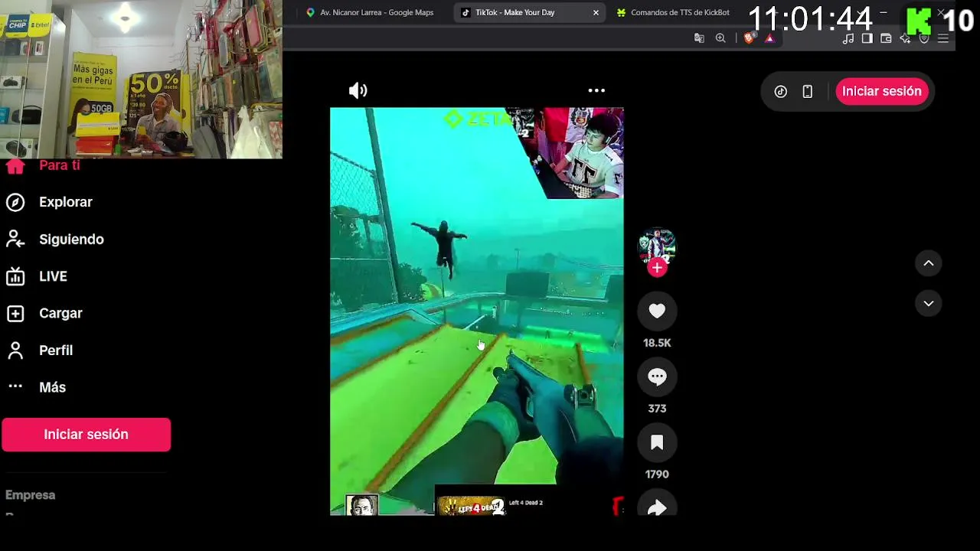Follow the creator via red plus badge
Screen dimensions: 980x551
coord(657,268)
